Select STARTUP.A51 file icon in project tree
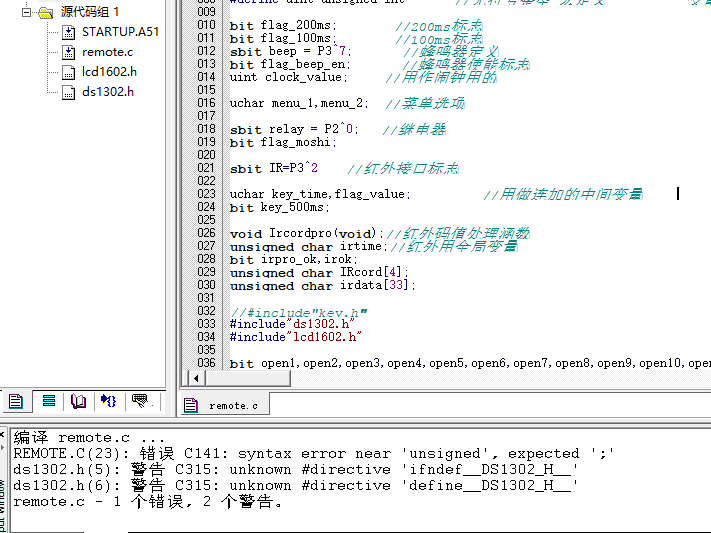 68,32
